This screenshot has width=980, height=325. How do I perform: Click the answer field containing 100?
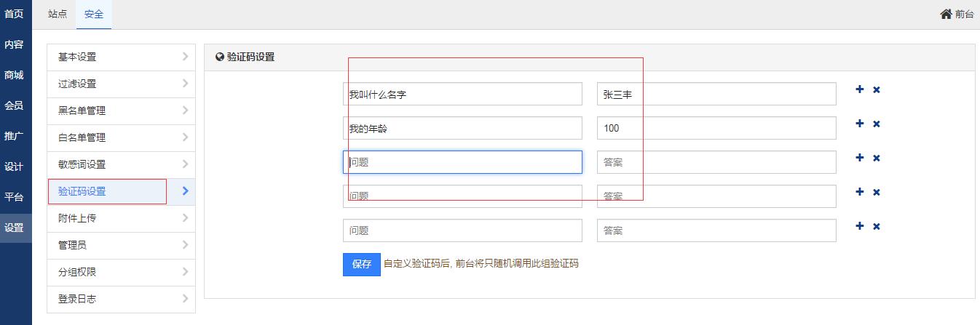[716, 128]
